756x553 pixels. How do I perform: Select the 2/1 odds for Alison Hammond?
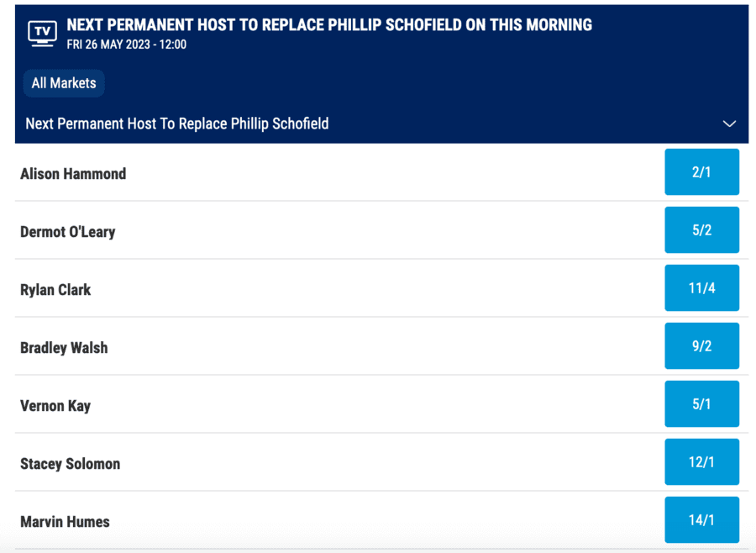point(701,171)
